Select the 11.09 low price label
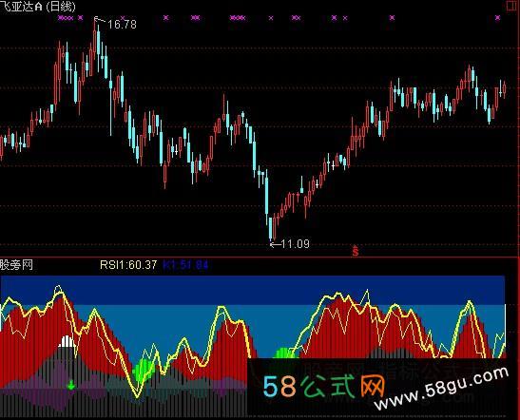Viewport: 520px width, 420px height. (295, 244)
